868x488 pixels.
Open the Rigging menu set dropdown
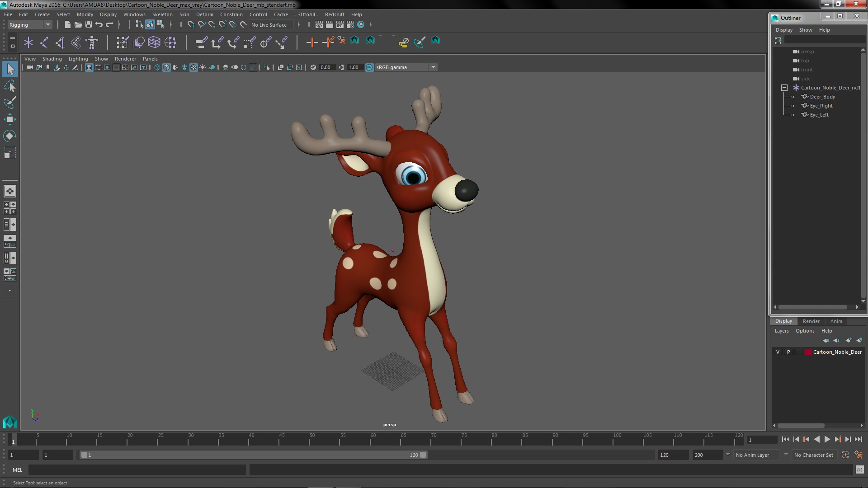30,25
